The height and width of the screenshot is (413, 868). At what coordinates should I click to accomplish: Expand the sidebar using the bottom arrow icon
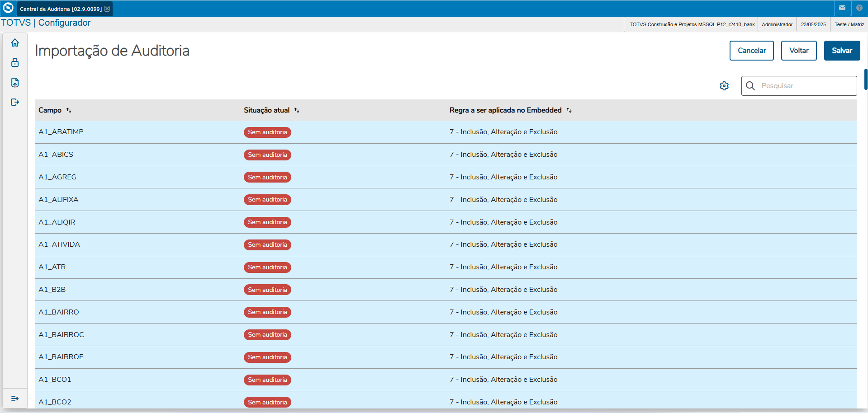click(15, 398)
